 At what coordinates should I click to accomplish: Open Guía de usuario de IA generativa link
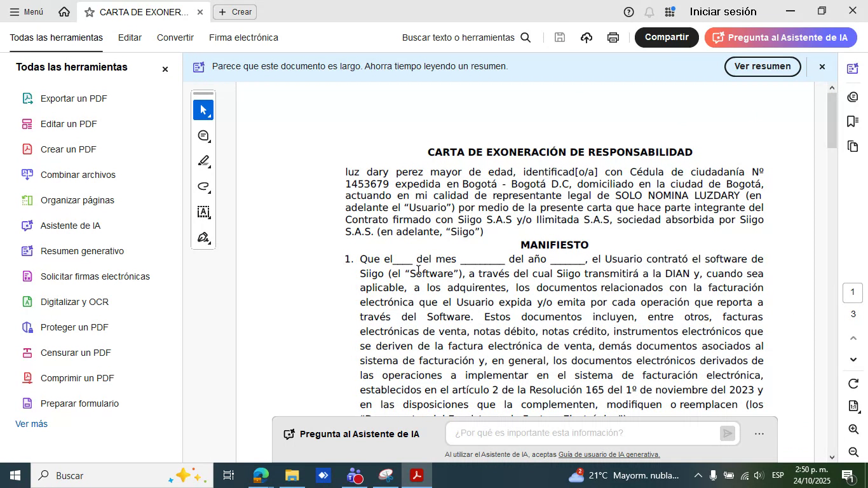[x=609, y=454]
